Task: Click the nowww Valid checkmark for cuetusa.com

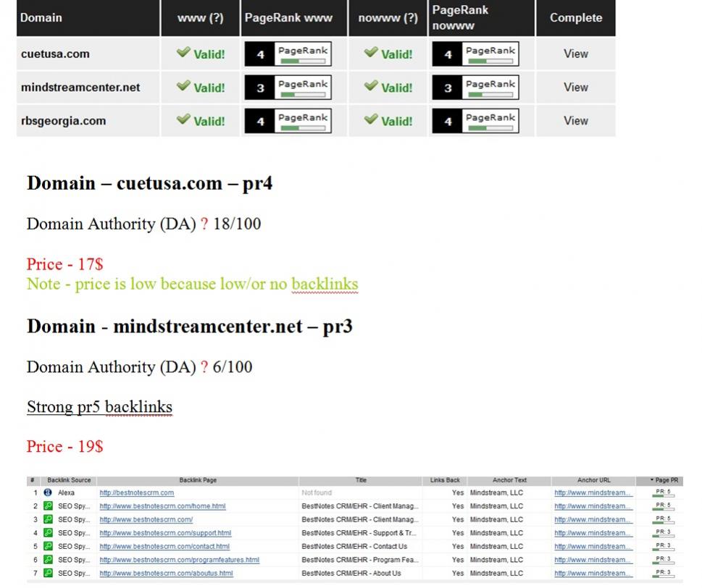Action: click(x=371, y=52)
